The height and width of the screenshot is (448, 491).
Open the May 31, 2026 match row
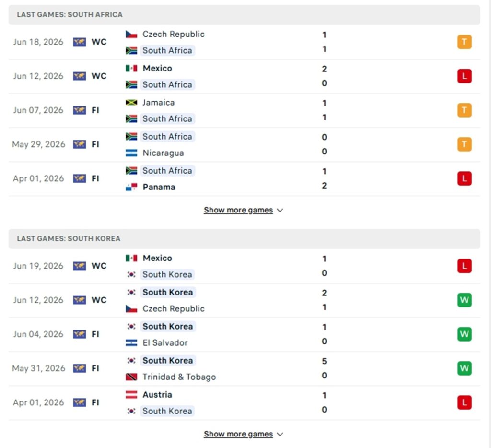[x=244, y=369]
